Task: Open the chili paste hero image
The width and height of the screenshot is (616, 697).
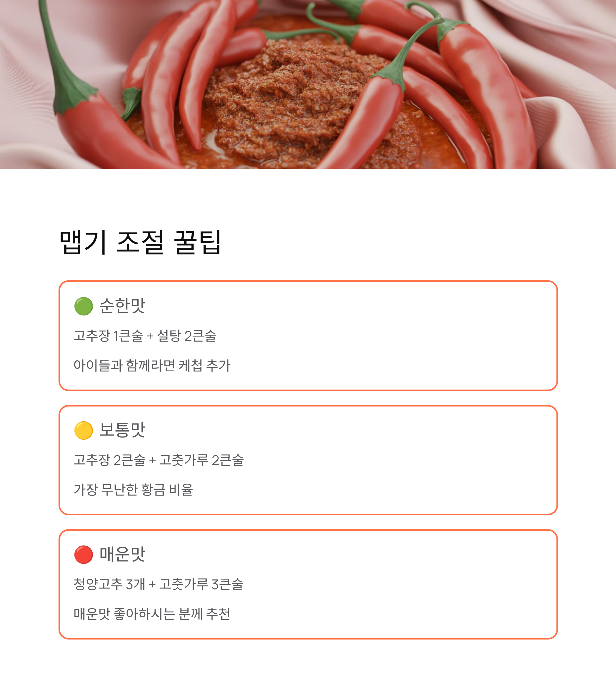Action: click(x=308, y=85)
